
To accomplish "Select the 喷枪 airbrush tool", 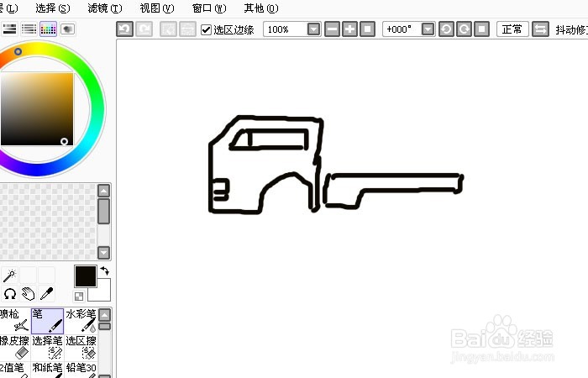I will point(14,321).
